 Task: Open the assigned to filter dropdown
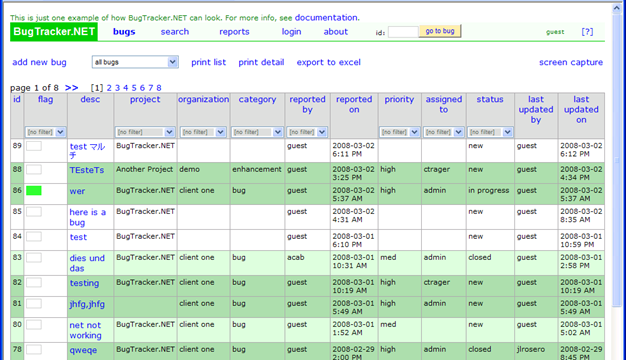[x=444, y=132]
